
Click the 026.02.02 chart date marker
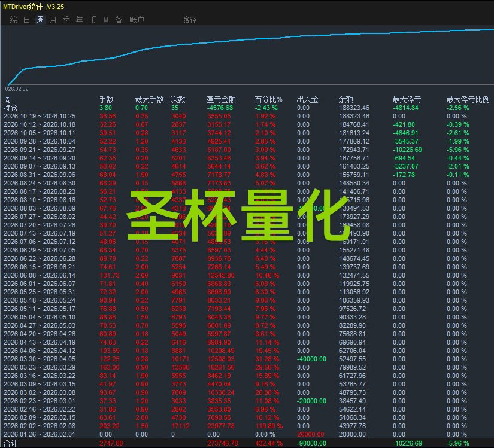coord(17,89)
